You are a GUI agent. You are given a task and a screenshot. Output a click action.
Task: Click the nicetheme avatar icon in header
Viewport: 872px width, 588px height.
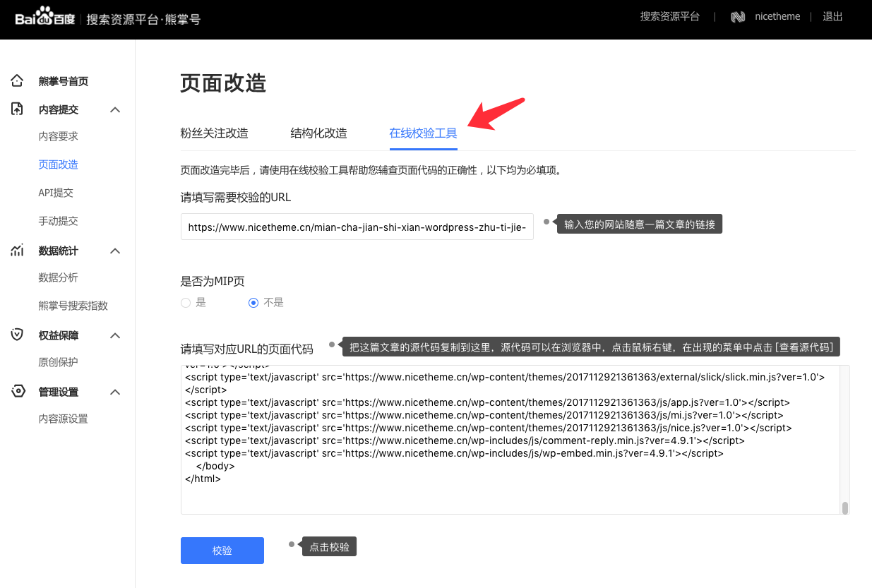click(738, 17)
